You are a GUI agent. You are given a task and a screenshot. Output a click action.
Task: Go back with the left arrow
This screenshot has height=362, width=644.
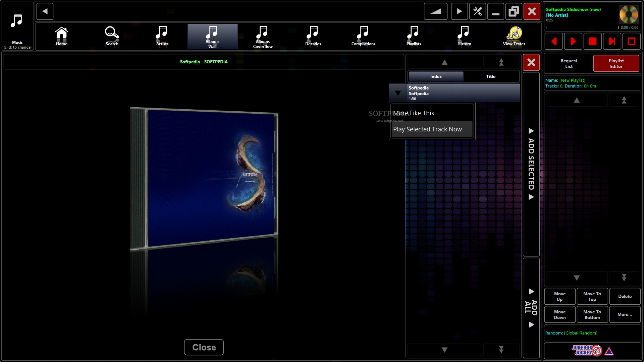(x=45, y=11)
